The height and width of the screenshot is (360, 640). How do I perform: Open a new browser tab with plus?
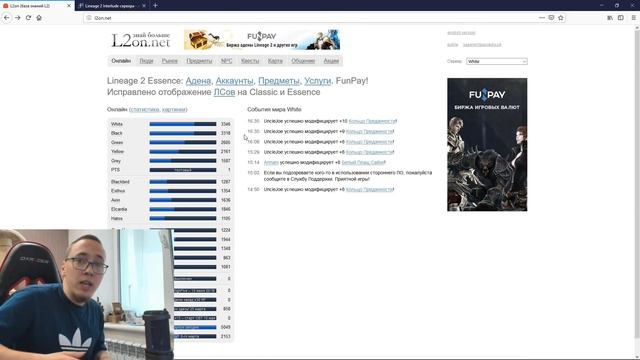156,6
